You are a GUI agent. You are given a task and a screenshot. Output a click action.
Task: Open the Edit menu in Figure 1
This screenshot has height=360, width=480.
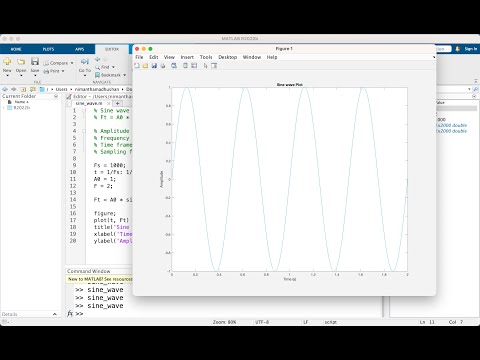coord(154,57)
